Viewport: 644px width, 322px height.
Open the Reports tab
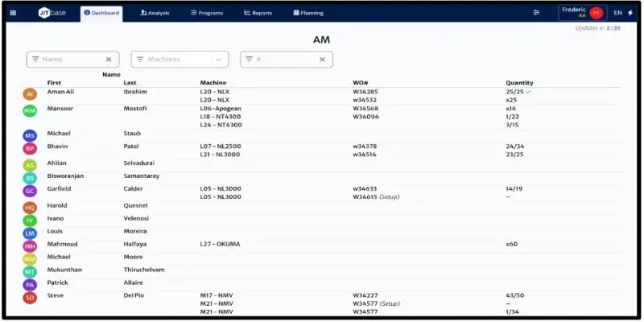[258, 13]
